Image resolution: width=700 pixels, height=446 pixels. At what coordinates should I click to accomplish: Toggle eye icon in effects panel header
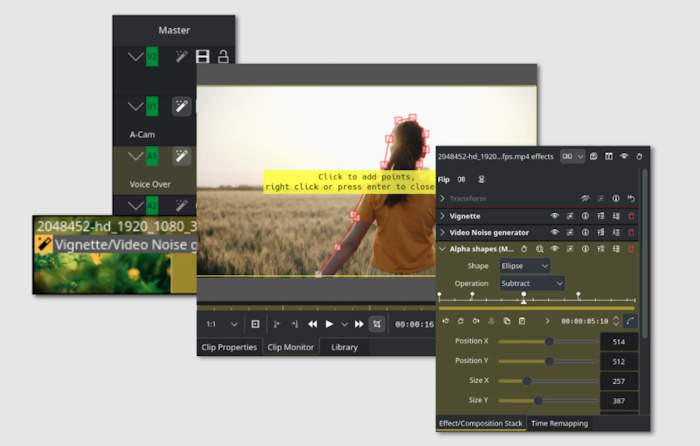pos(624,156)
